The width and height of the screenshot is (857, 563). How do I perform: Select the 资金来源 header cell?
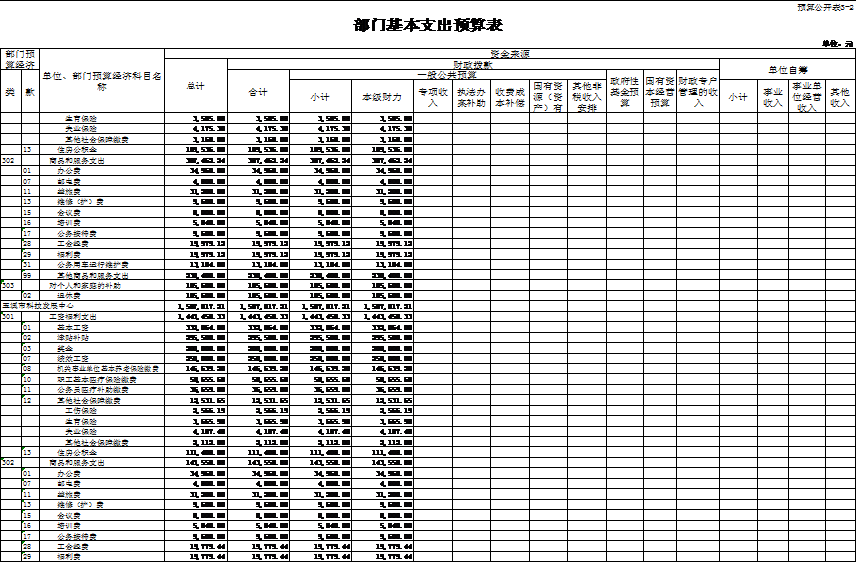[509, 52]
